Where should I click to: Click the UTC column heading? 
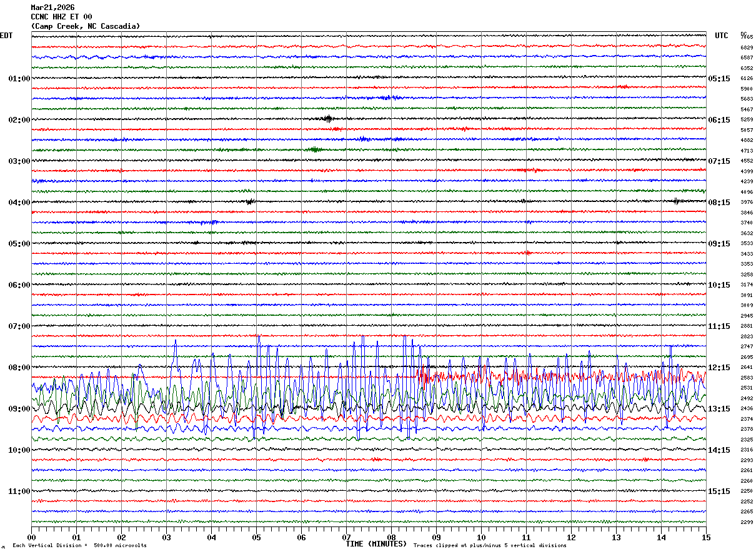[722, 36]
